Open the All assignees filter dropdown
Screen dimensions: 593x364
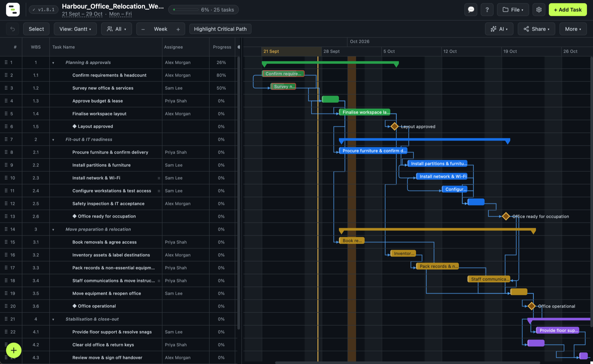[x=116, y=29]
